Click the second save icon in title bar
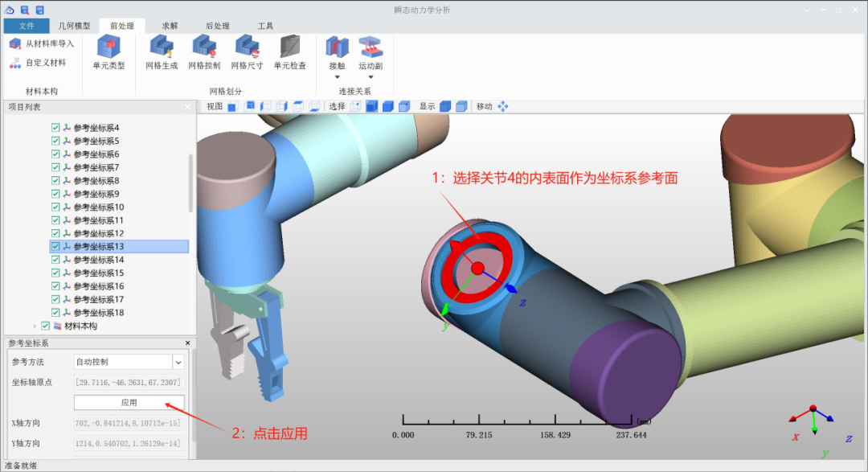This screenshot has width=868, height=472. coord(40,10)
